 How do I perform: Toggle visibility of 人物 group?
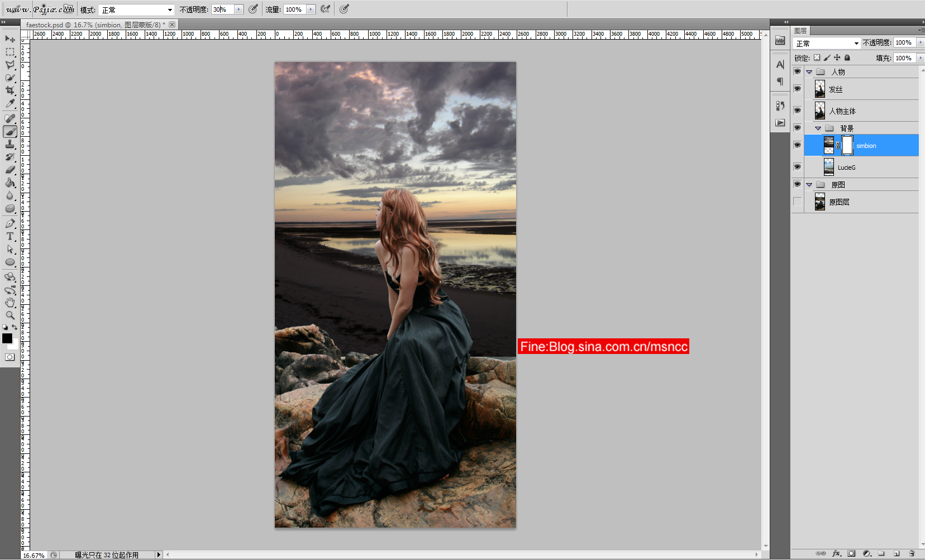pyautogui.click(x=797, y=71)
